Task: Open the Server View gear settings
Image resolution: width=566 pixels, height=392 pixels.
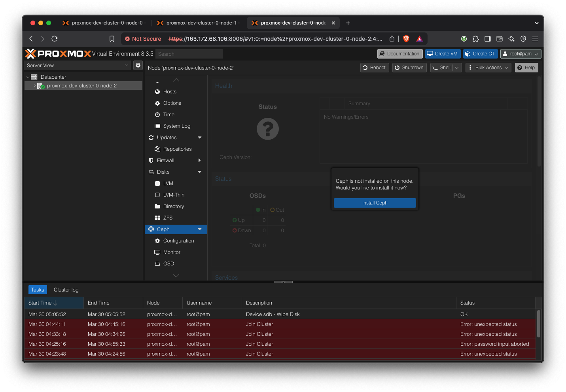Action: point(138,65)
